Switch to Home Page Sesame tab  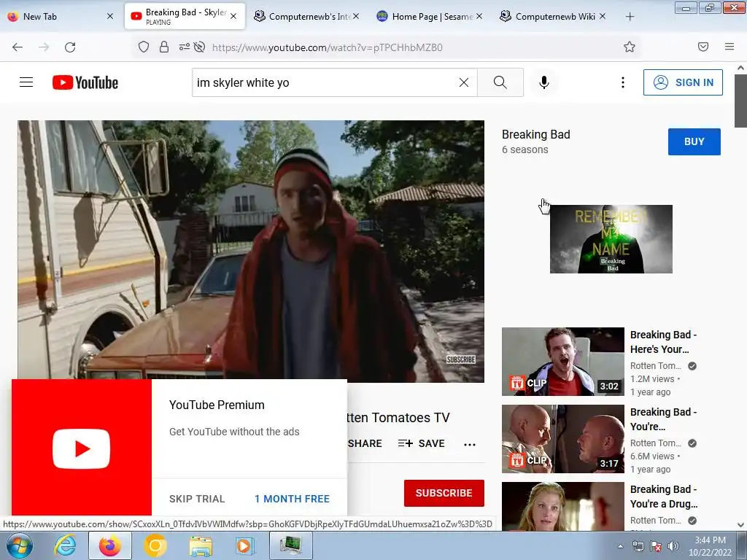[x=430, y=16]
